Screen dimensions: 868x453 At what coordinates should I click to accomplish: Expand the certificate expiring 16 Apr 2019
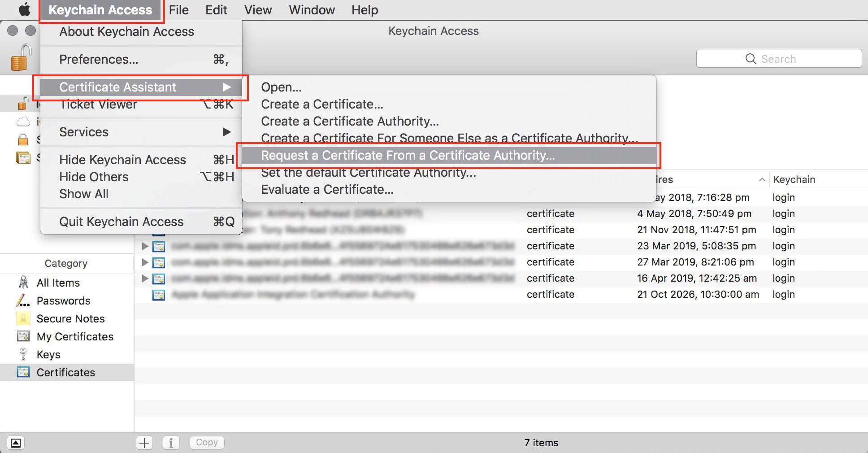[x=145, y=278]
